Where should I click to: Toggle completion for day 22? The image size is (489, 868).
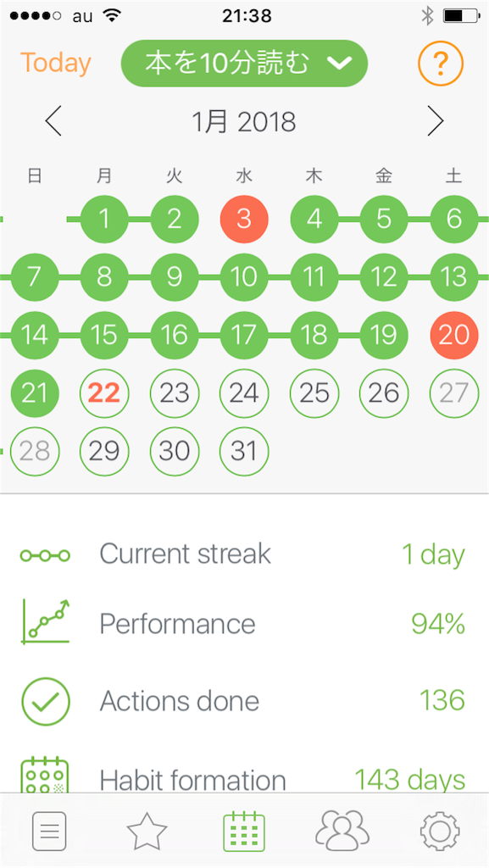[104, 393]
